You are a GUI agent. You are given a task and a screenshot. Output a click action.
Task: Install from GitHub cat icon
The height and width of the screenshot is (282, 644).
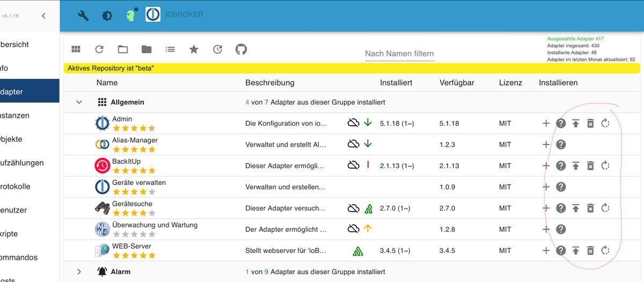tap(241, 49)
